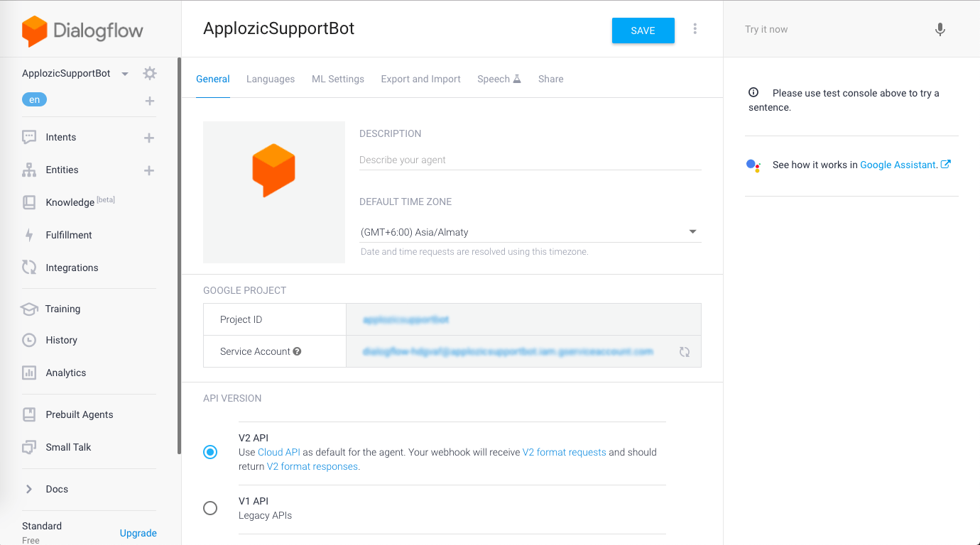The height and width of the screenshot is (545, 980).
Task: Click the History clock icon
Action: [x=29, y=340]
